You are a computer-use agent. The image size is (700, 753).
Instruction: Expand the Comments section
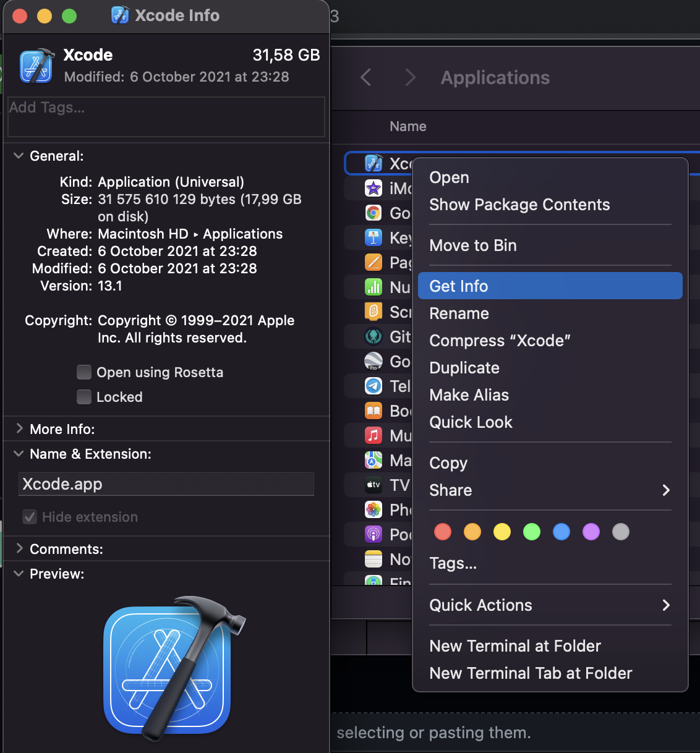[18, 548]
